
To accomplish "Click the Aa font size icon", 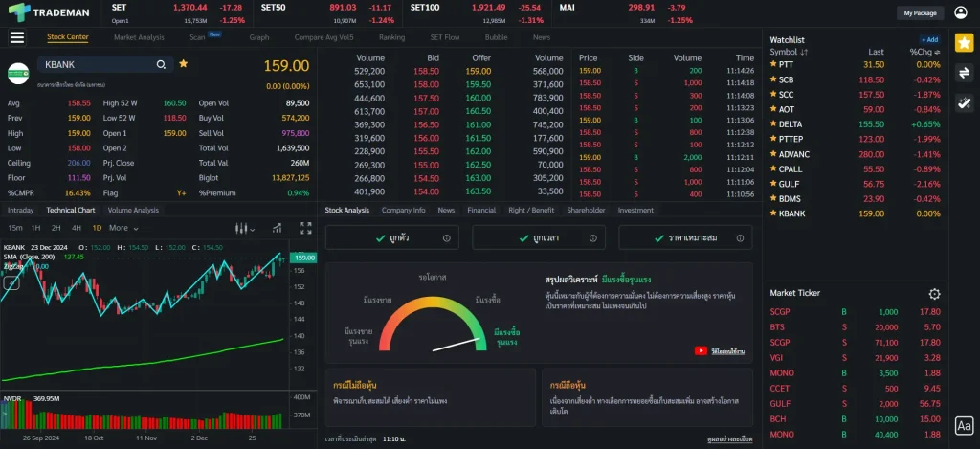I will (964, 426).
